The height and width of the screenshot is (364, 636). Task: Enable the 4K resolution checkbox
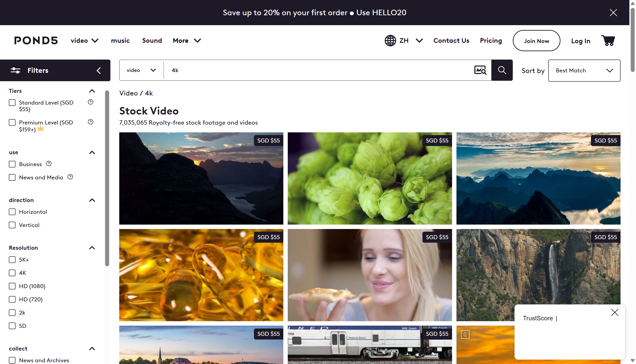pos(12,273)
